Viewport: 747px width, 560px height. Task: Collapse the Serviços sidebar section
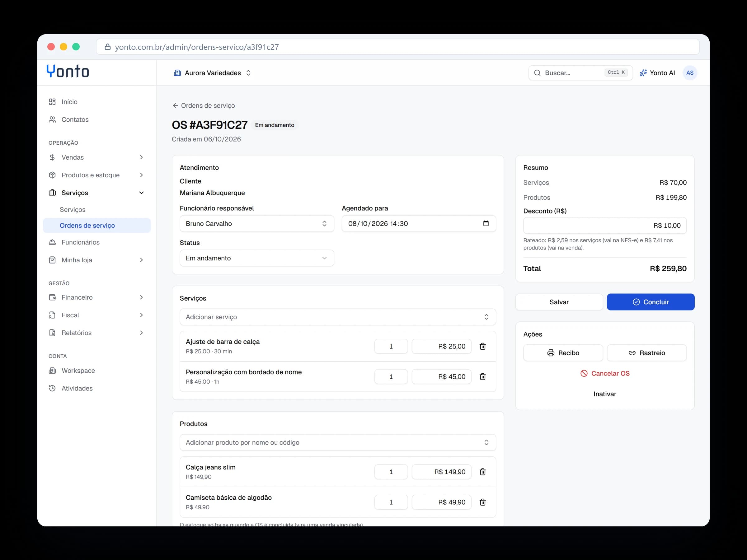pyautogui.click(x=96, y=193)
